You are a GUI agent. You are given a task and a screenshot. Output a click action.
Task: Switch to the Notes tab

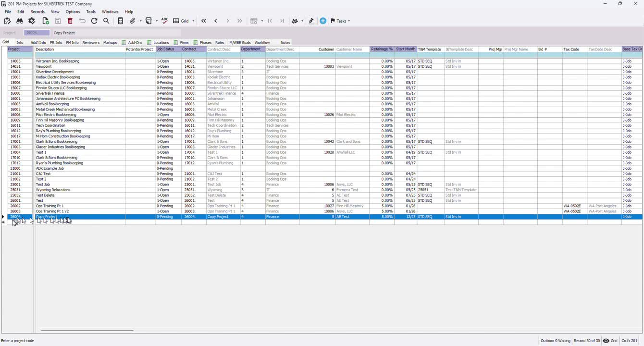285,43
